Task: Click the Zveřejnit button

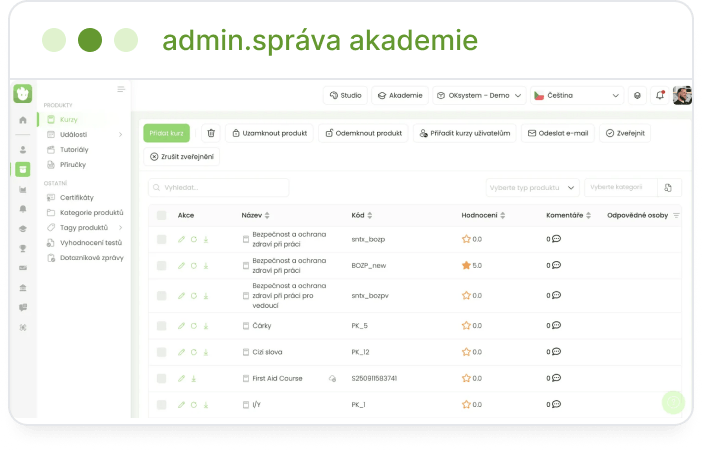Action: tap(625, 133)
